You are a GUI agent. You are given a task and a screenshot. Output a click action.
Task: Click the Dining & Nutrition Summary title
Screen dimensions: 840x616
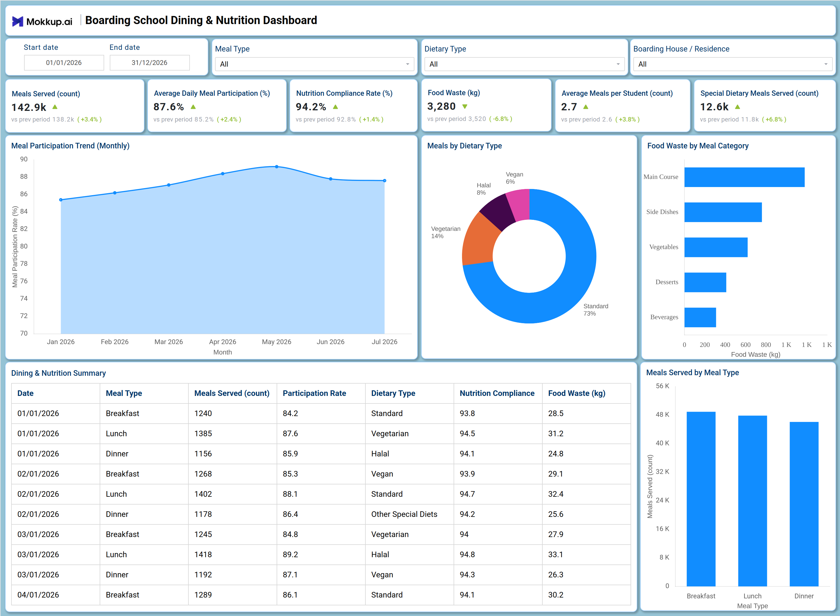click(59, 373)
